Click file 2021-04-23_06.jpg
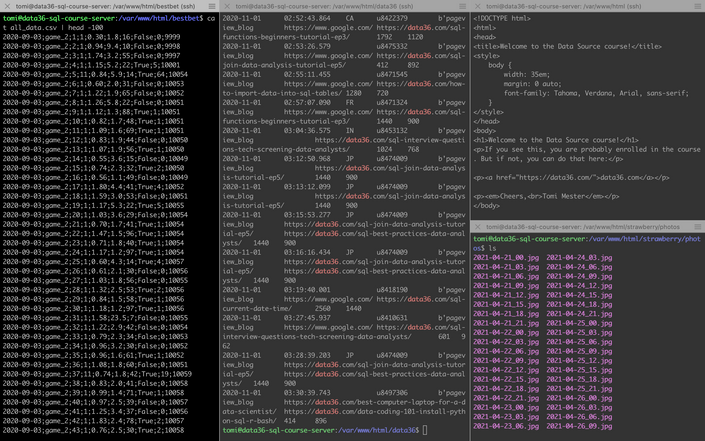Image resolution: width=705 pixels, height=441 pixels. coord(506,426)
